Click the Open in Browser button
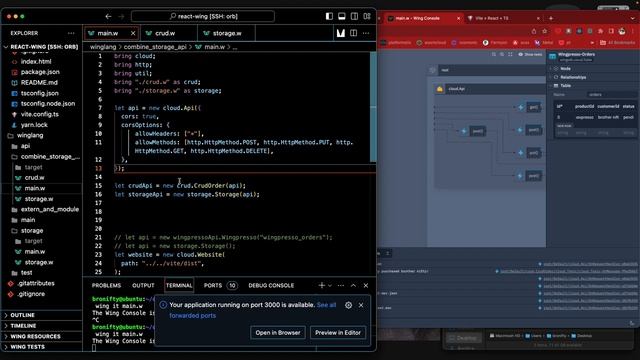640x360 pixels. (278, 333)
